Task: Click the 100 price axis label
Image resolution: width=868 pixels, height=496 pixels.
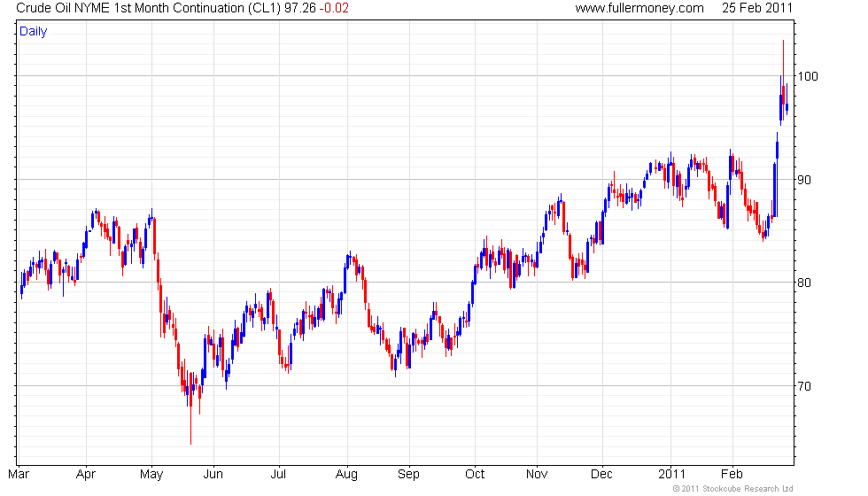Action: (x=808, y=76)
